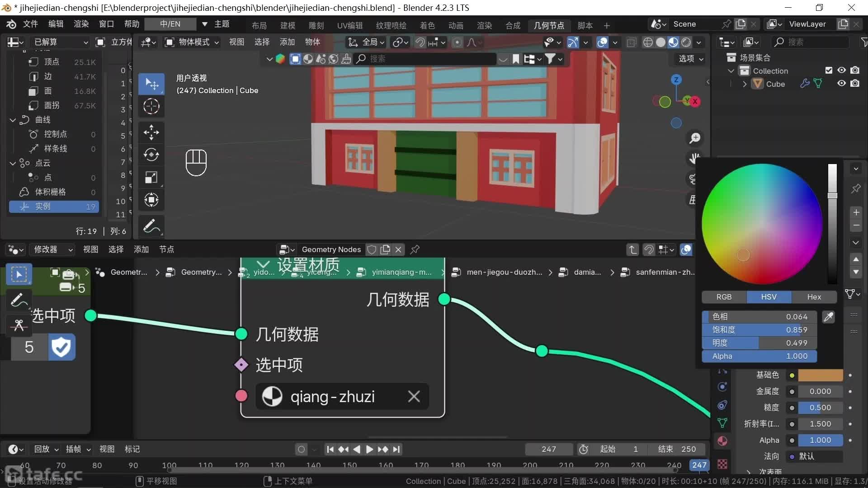Activate the Annotate tool in viewport
The width and height of the screenshot is (868, 488).
click(151, 226)
